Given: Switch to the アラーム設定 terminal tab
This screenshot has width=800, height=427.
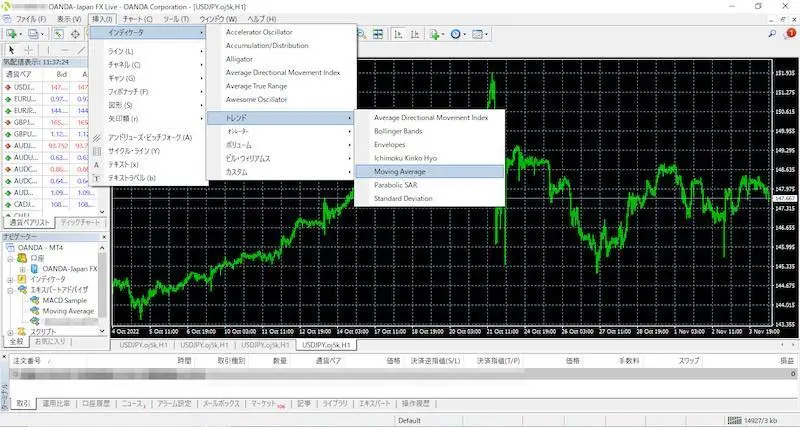Looking at the screenshot, I should pyautogui.click(x=174, y=404).
